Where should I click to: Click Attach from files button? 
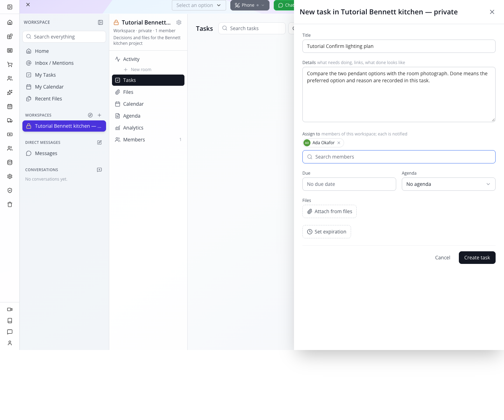pos(329,211)
